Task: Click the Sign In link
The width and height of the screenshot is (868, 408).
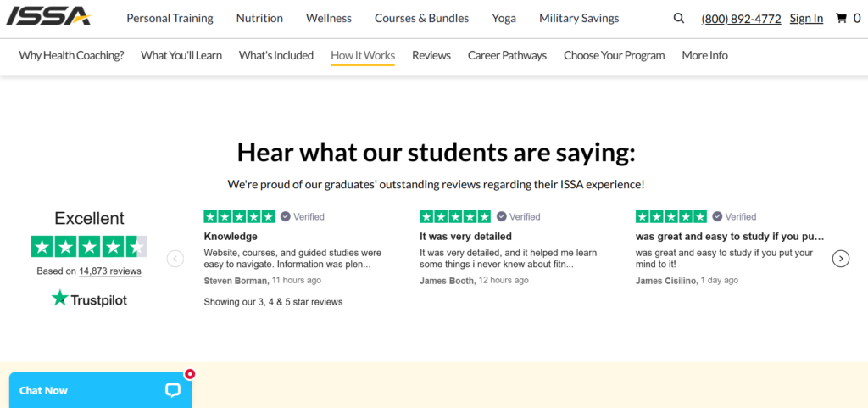Action: 807,19
